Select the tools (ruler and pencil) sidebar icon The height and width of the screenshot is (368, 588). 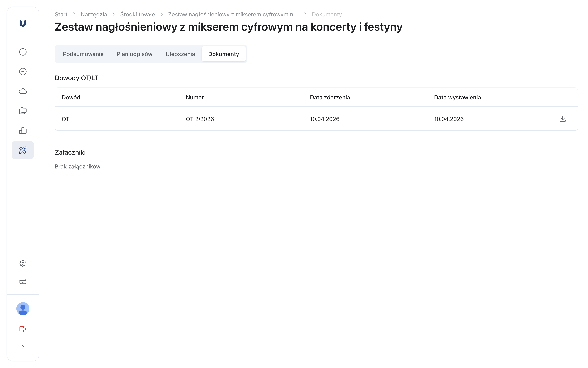tap(23, 150)
